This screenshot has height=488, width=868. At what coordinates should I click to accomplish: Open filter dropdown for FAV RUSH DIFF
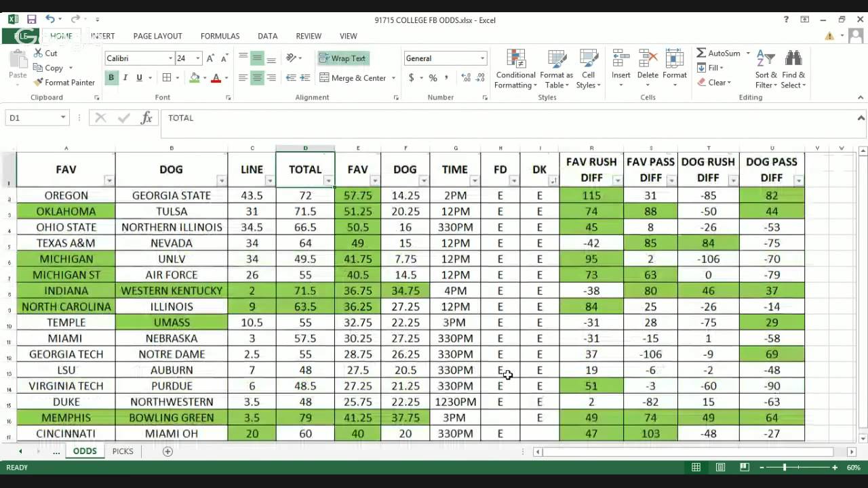tap(617, 180)
